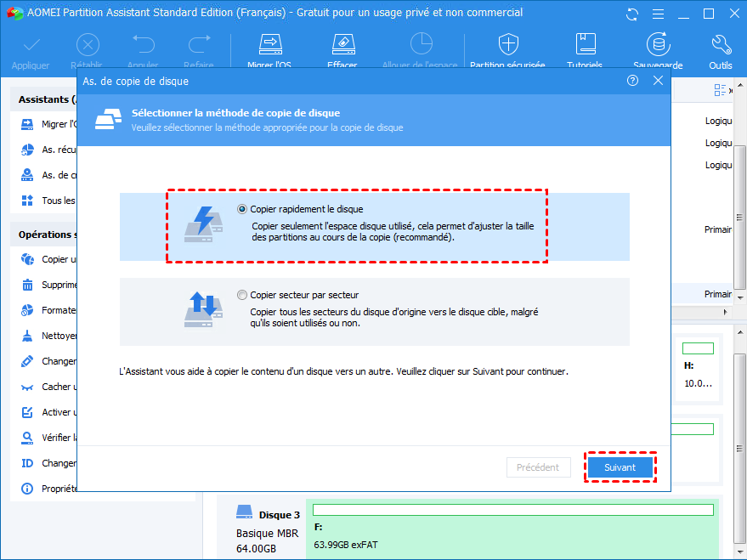Click the Formater sidebar icon
The image size is (747, 560).
click(28, 310)
